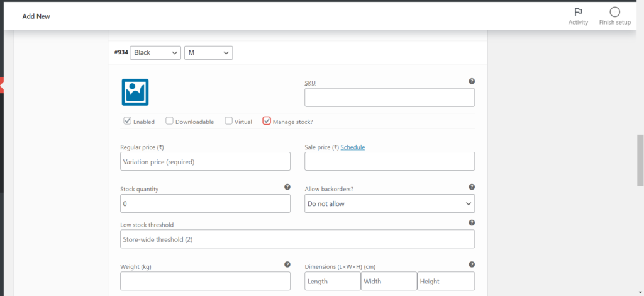644x296 pixels.
Task: Click the Activity flag icon
Action: (x=577, y=12)
